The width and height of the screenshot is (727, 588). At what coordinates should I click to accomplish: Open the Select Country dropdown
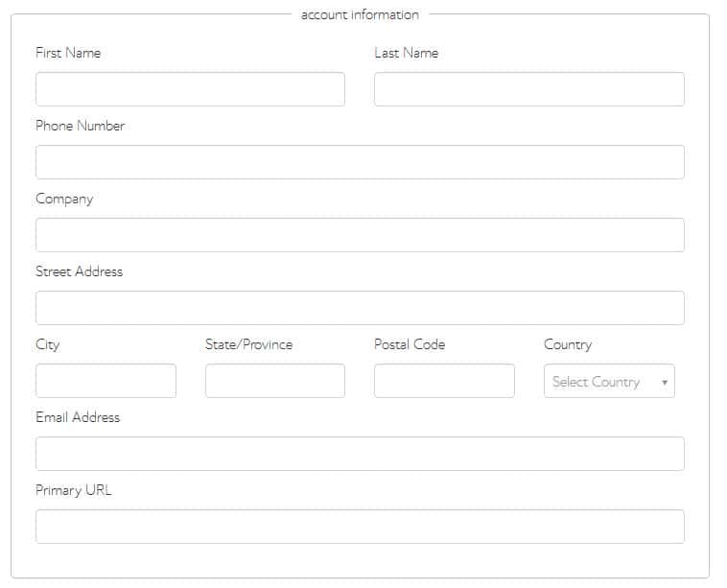coord(609,381)
